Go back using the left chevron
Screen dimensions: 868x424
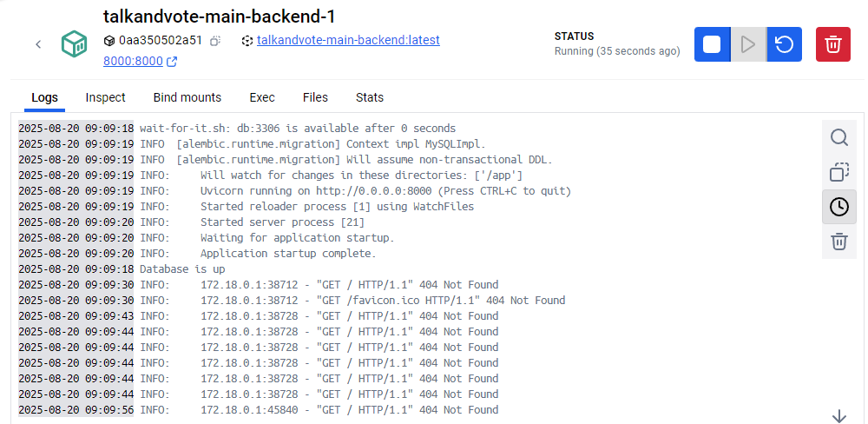point(38,44)
